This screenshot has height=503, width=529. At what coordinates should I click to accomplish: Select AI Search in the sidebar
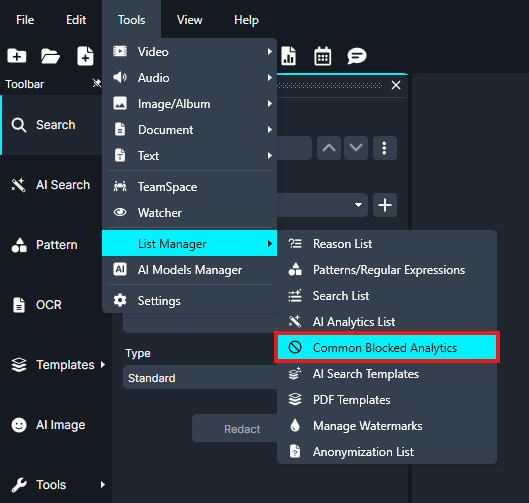pyautogui.click(x=51, y=185)
